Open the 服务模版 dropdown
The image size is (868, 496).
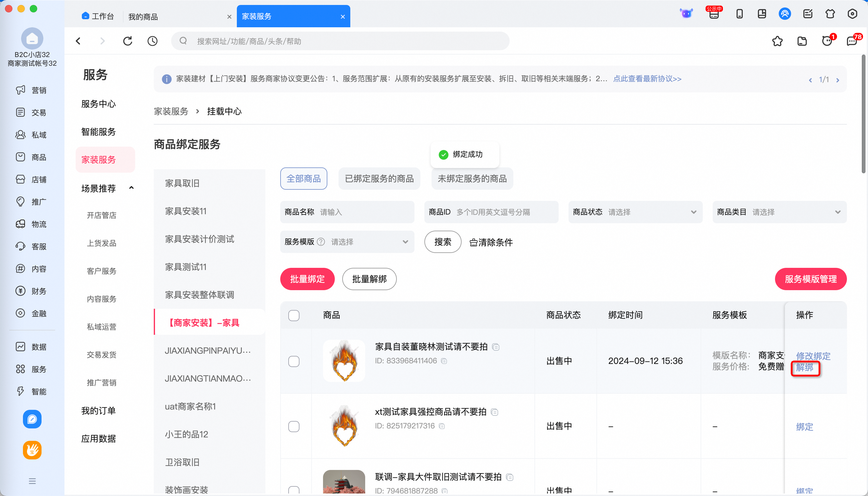[x=347, y=242]
